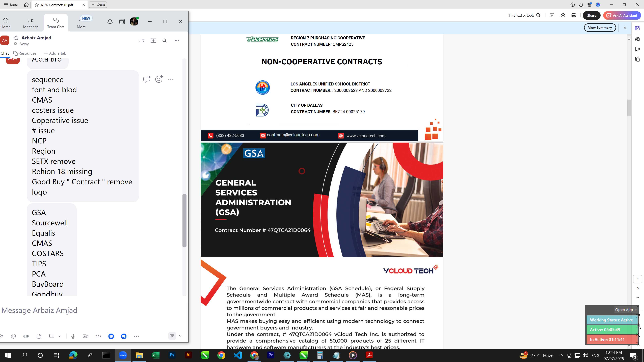Image resolution: width=644 pixels, height=362 pixels.
Task: Open the bookmarks panel in Acrobat sidebar
Action: click(x=637, y=49)
